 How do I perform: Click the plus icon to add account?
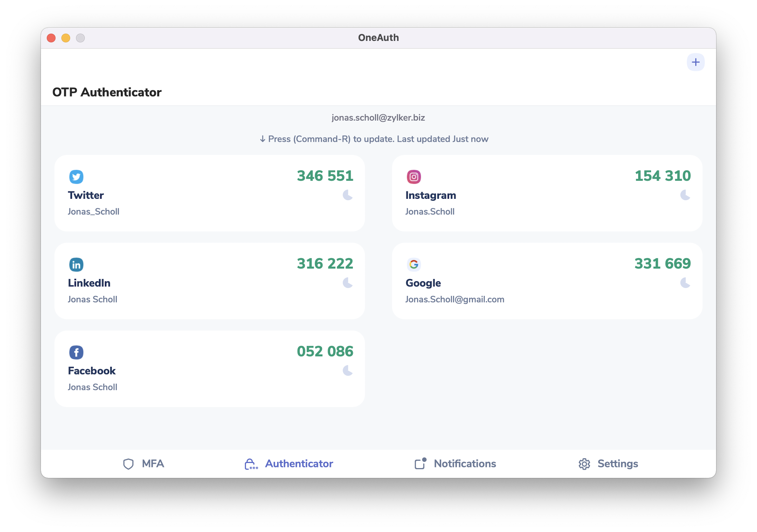pos(696,62)
